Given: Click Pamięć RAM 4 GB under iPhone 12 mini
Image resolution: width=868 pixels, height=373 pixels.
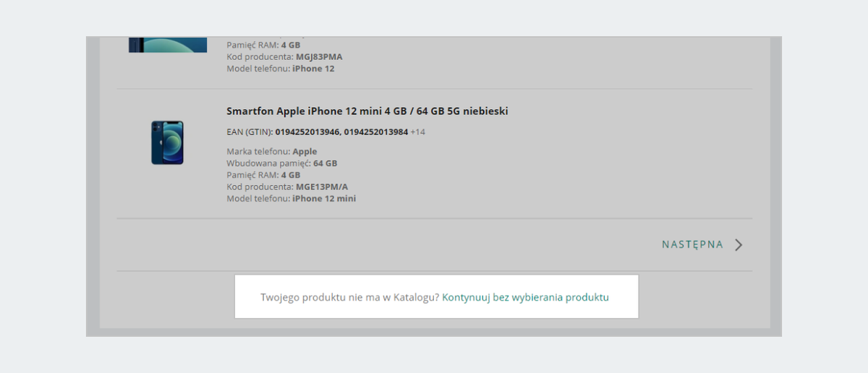Looking at the screenshot, I should point(263,175).
